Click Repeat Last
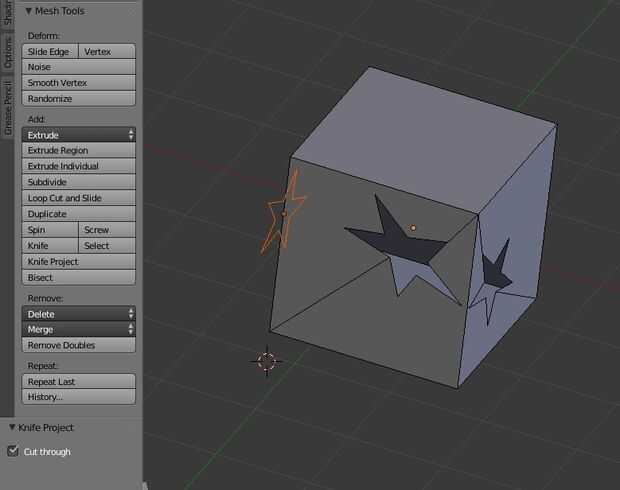The image size is (620, 490). (79, 382)
